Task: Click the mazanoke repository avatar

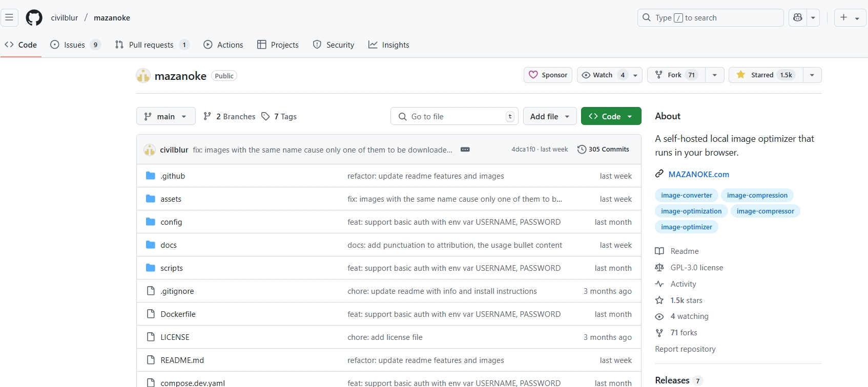Action: pos(143,76)
